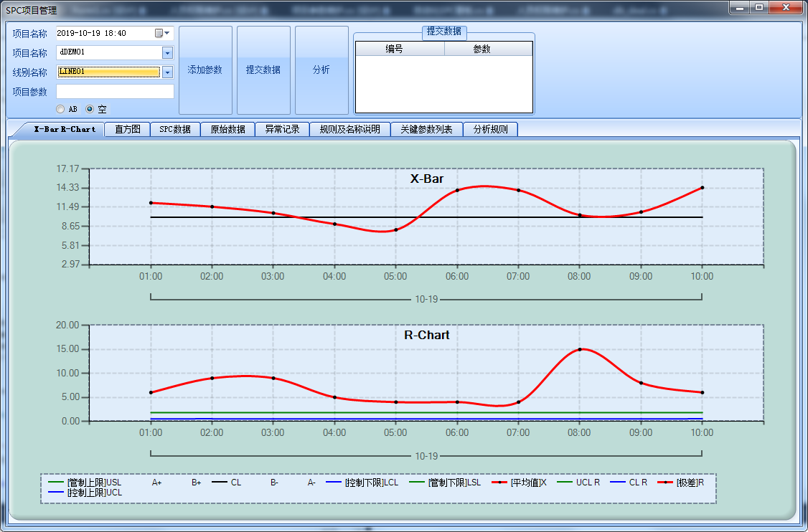Image resolution: width=808 pixels, height=532 pixels.
Task: Go to the 分析规则 tab
Action: [490, 130]
